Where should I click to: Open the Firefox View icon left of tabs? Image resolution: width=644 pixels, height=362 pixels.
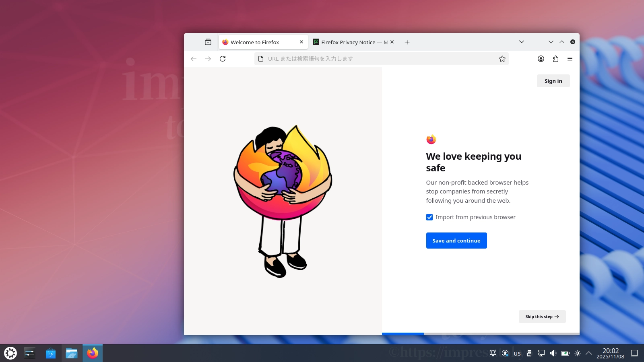pyautogui.click(x=208, y=42)
